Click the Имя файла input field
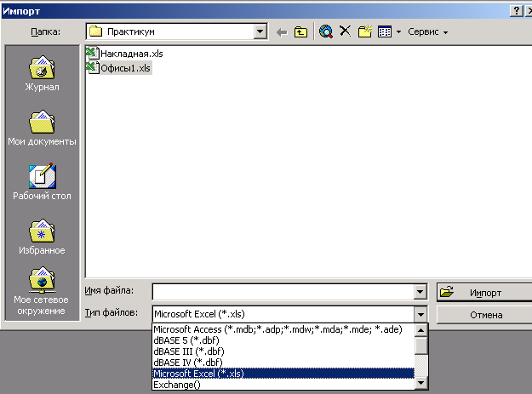The image size is (532, 394). 283,292
